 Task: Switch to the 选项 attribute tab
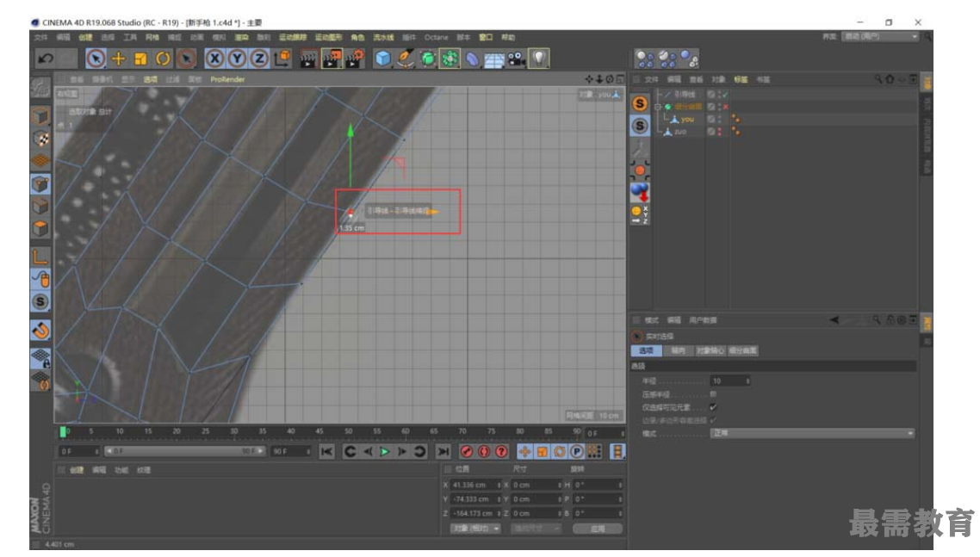[x=646, y=350]
